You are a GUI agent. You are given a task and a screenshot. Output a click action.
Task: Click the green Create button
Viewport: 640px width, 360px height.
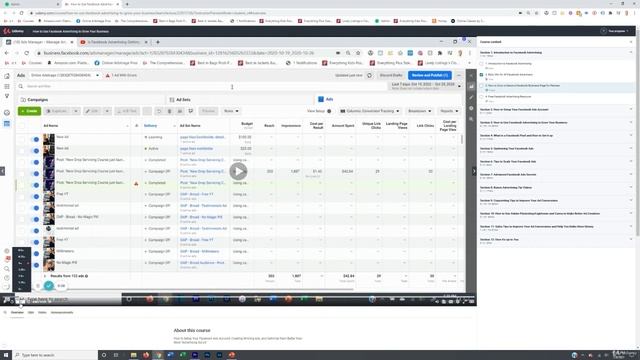pos(29,111)
